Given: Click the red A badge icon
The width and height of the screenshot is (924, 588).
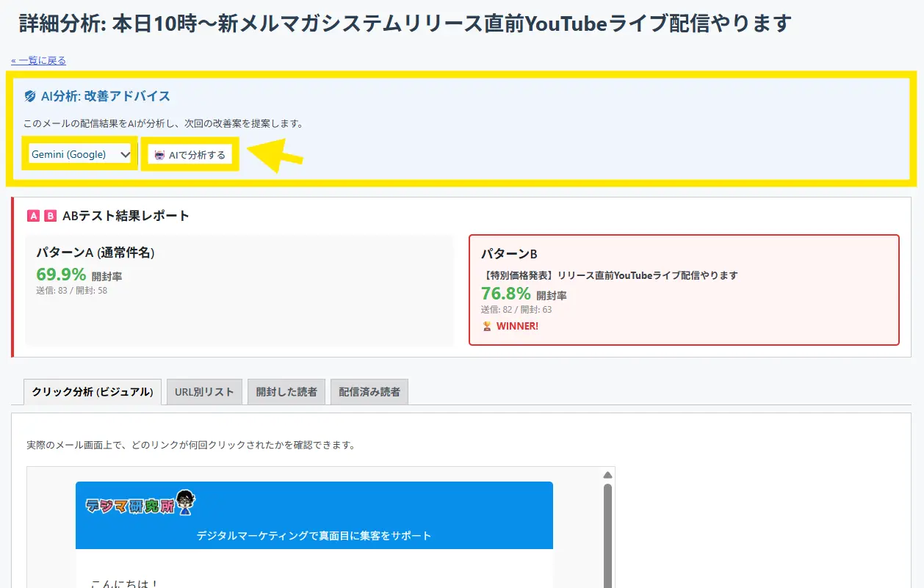Looking at the screenshot, I should tap(33, 216).
